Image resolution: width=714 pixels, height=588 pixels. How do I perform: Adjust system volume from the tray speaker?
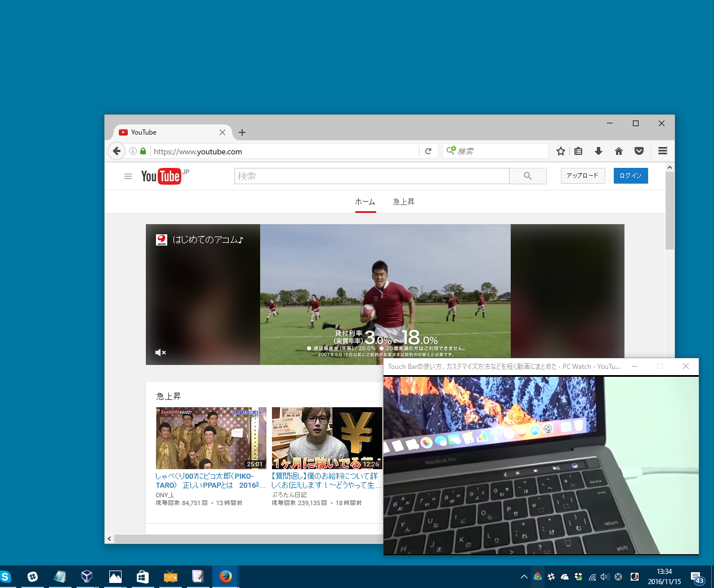click(x=604, y=576)
